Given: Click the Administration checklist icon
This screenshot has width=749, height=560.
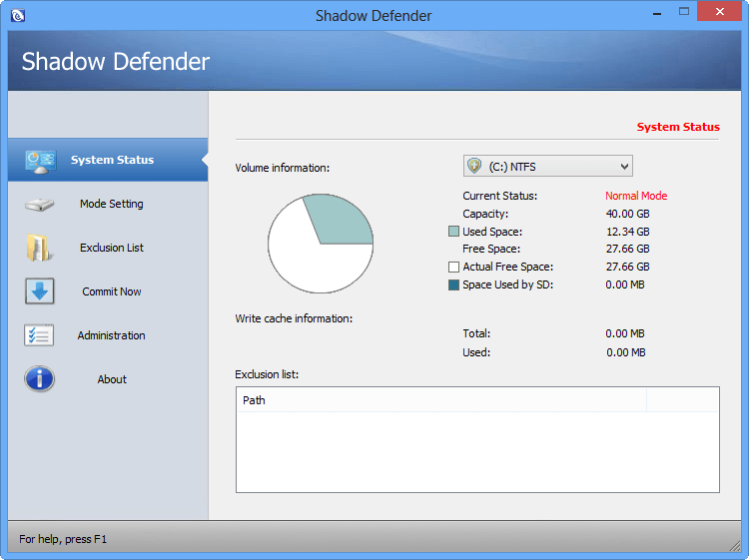Looking at the screenshot, I should (x=39, y=335).
